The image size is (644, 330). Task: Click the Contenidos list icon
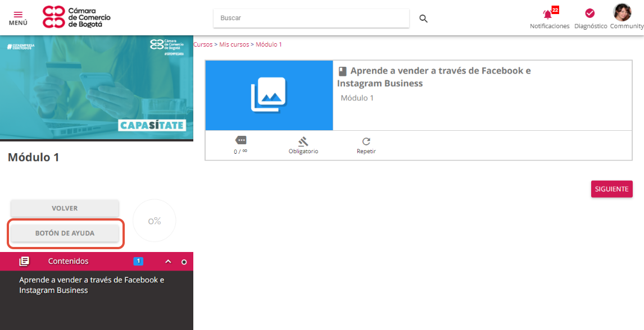tap(24, 261)
